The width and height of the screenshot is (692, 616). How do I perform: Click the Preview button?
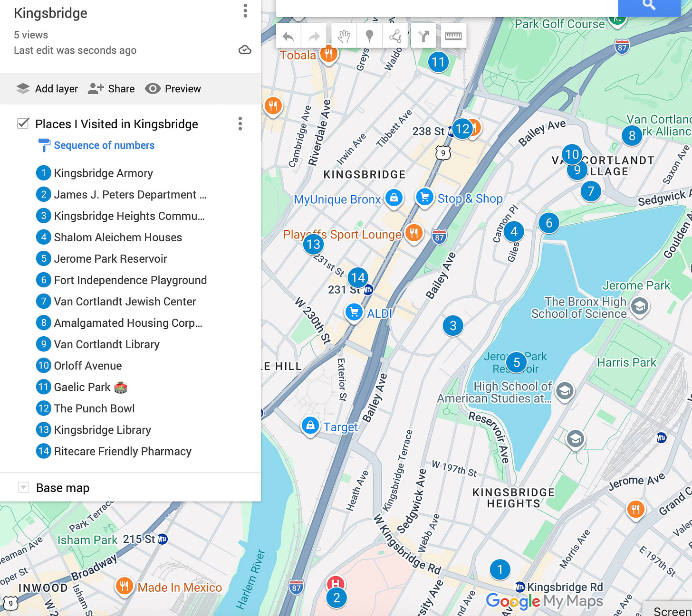[173, 89]
